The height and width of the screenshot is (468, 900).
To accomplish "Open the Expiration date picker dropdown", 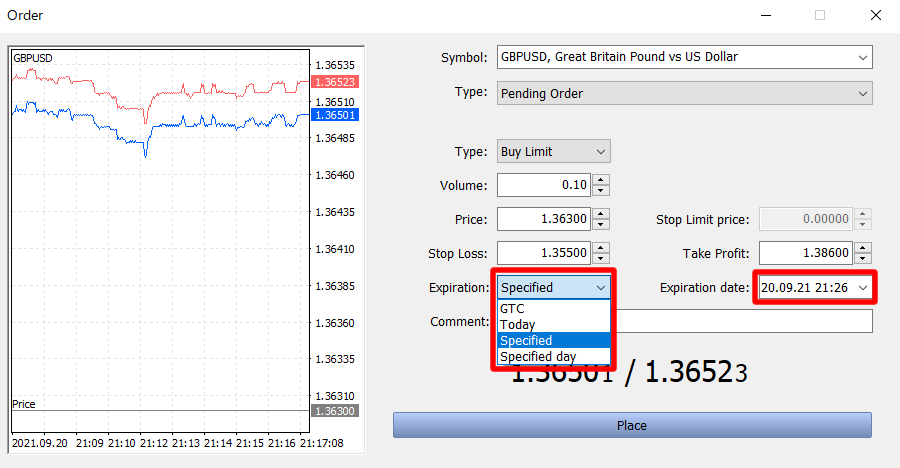I will pos(863,288).
